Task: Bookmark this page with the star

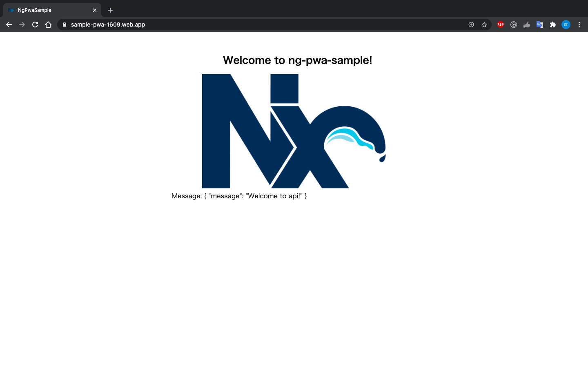Action: tap(484, 25)
